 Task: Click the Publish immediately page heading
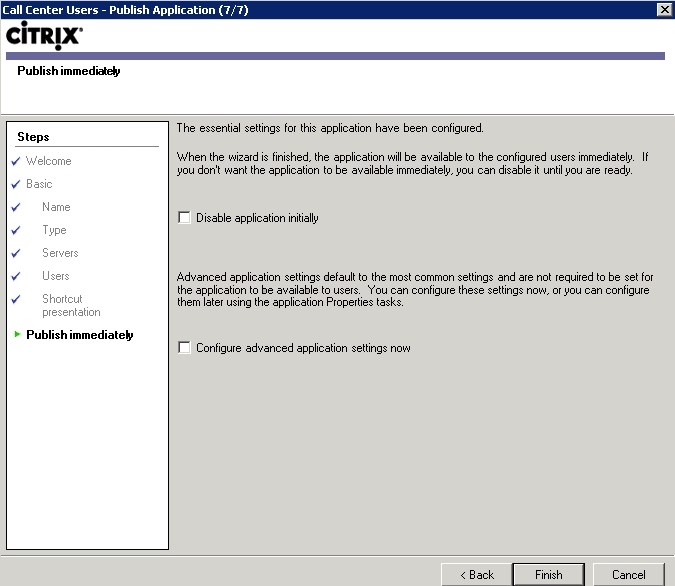[x=68, y=71]
